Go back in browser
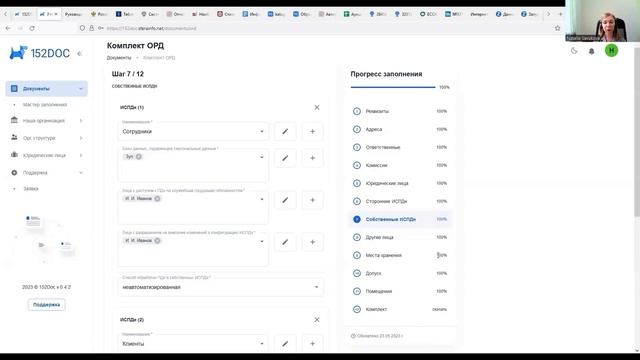Screen dimensions: 640x360 coord(8,28)
